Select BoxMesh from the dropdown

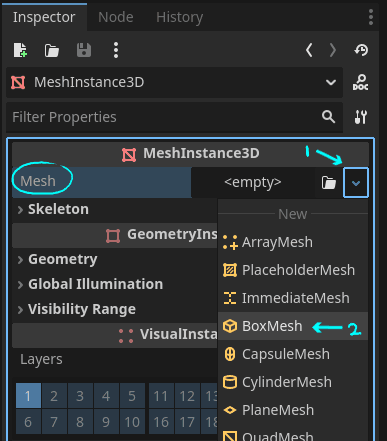pos(293,326)
